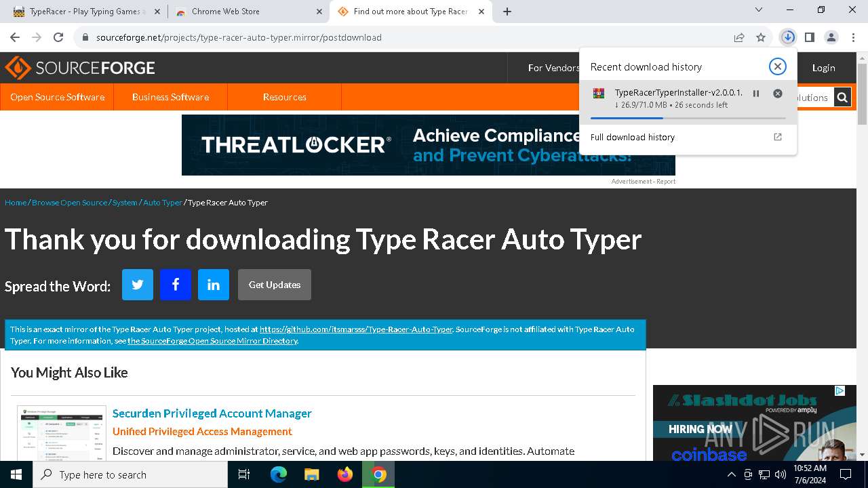The height and width of the screenshot is (488, 868).
Task: Reload the SourceForge page
Action: pyautogui.click(x=58, y=37)
